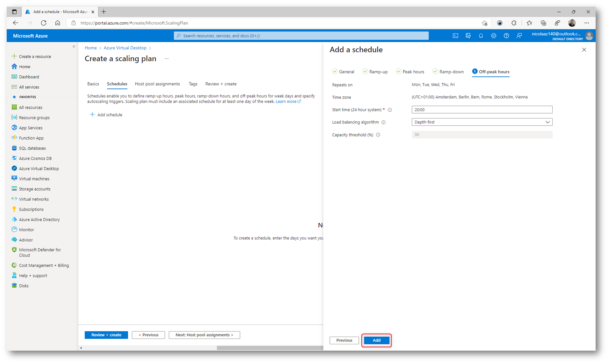Click the Azure search resources box
The width and height of the screenshot is (609, 364).
[301, 36]
